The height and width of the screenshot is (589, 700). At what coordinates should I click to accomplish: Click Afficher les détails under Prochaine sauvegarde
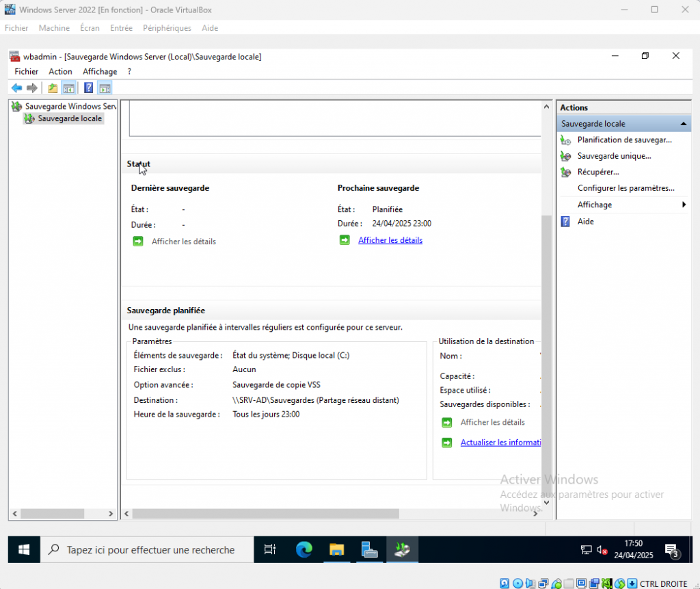390,240
